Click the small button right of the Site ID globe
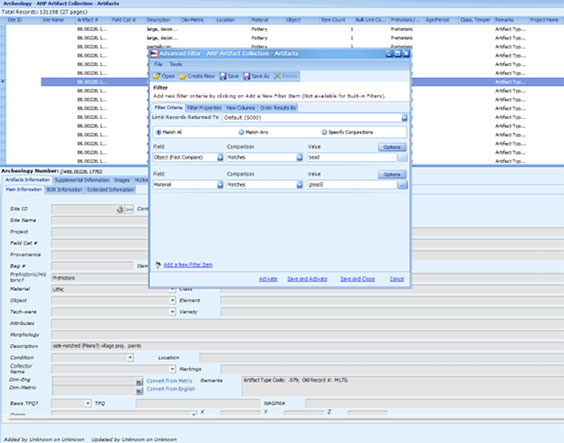This screenshot has height=443, width=564. 129,209
